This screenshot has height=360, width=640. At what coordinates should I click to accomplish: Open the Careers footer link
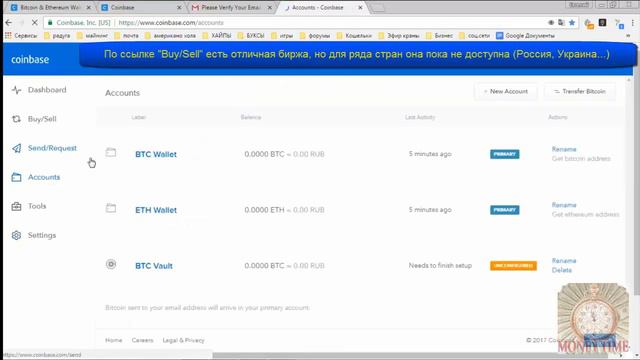142,340
